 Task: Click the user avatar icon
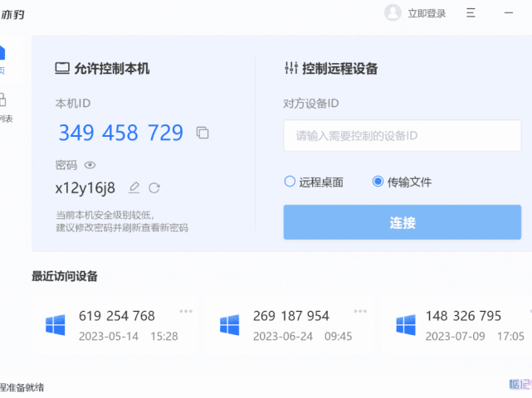tap(393, 13)
